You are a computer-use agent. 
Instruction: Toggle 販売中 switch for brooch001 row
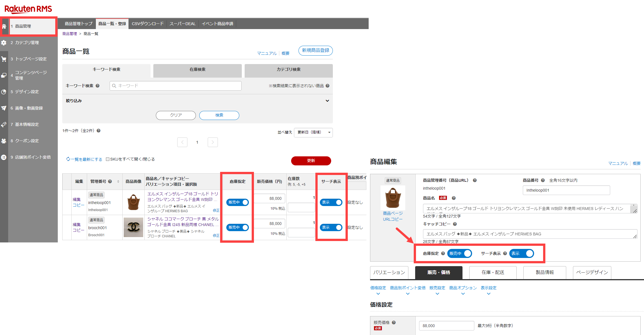[x=238, y=227]
